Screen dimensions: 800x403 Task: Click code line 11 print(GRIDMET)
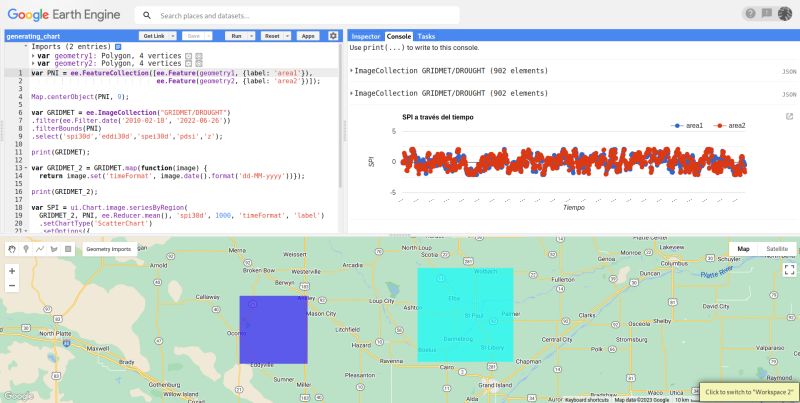(x=60, y=152)
